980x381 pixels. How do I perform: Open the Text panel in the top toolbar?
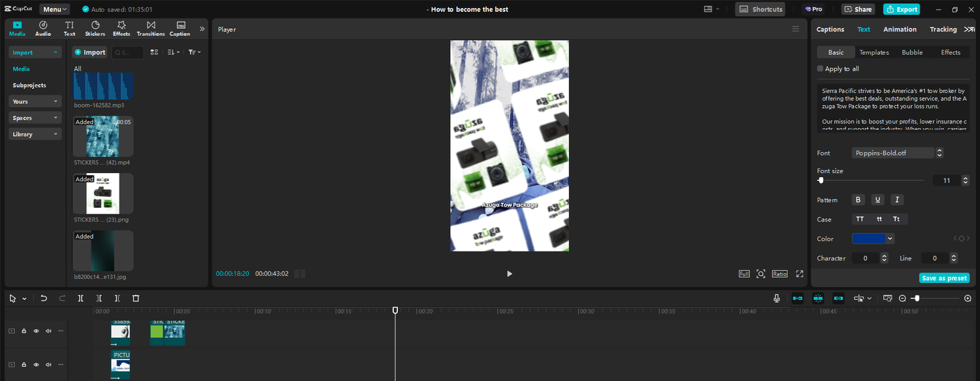click(x=69, y=29)
